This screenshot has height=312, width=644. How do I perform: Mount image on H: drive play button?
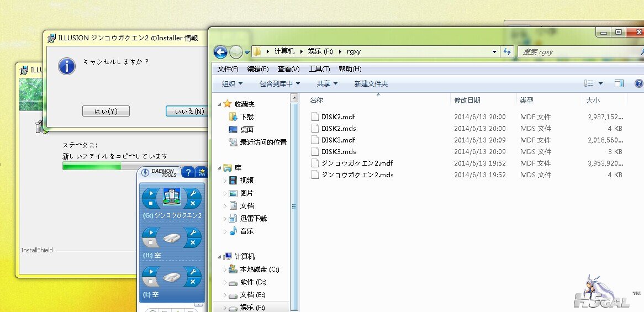(x=151, y=233)
